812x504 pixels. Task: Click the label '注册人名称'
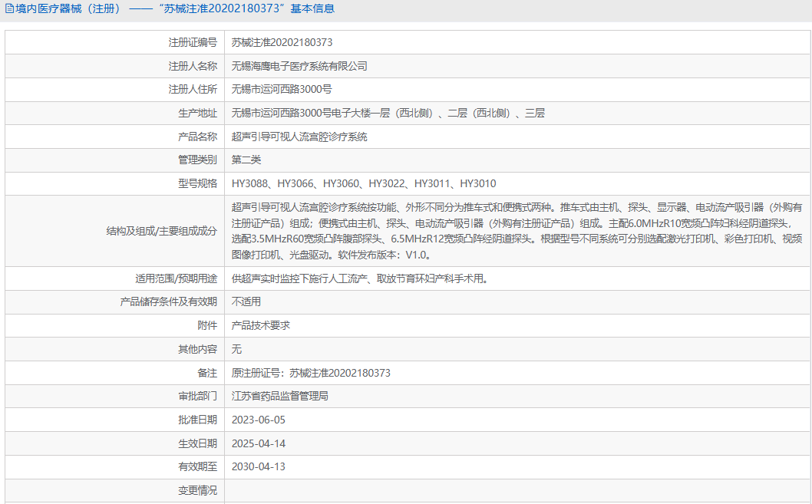[193, 66]
